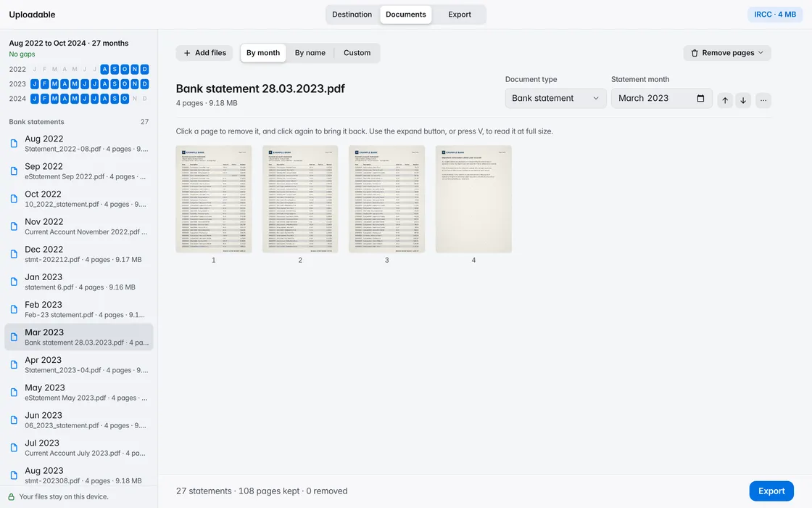Open May 2023 eStatement in list
This screenshot has width=812, height=508.
click(x=79, y=393)
